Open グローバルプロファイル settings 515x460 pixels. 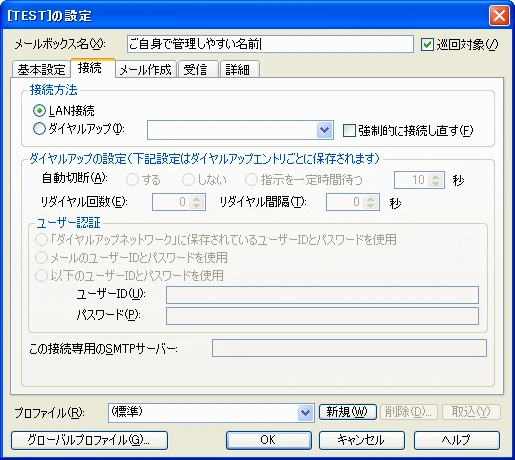(89, 440)
